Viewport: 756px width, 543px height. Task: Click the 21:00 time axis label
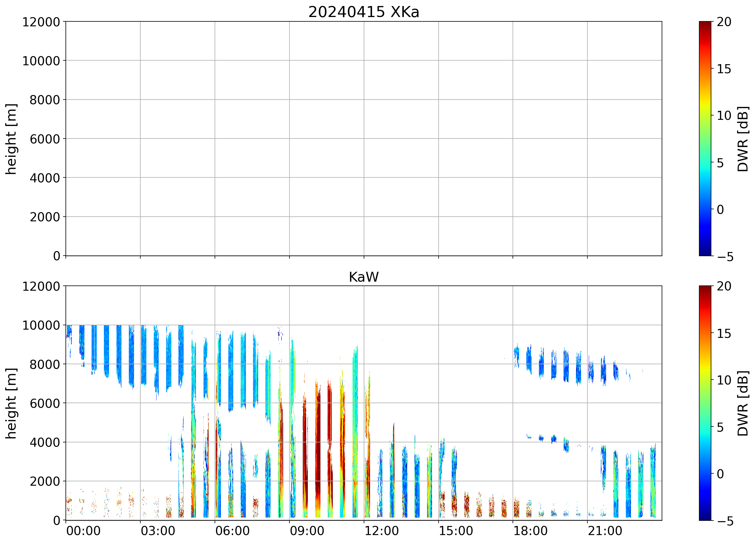pos(605,531)
